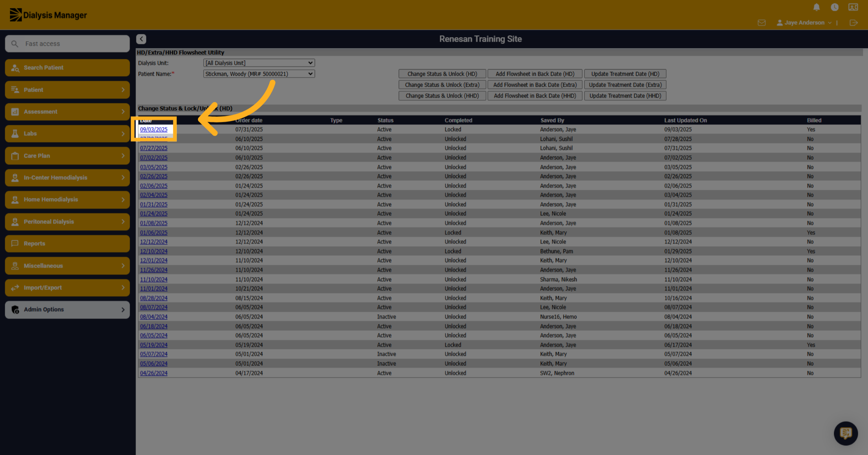Expand the Import/Export sidebar menu

(67, 288)
